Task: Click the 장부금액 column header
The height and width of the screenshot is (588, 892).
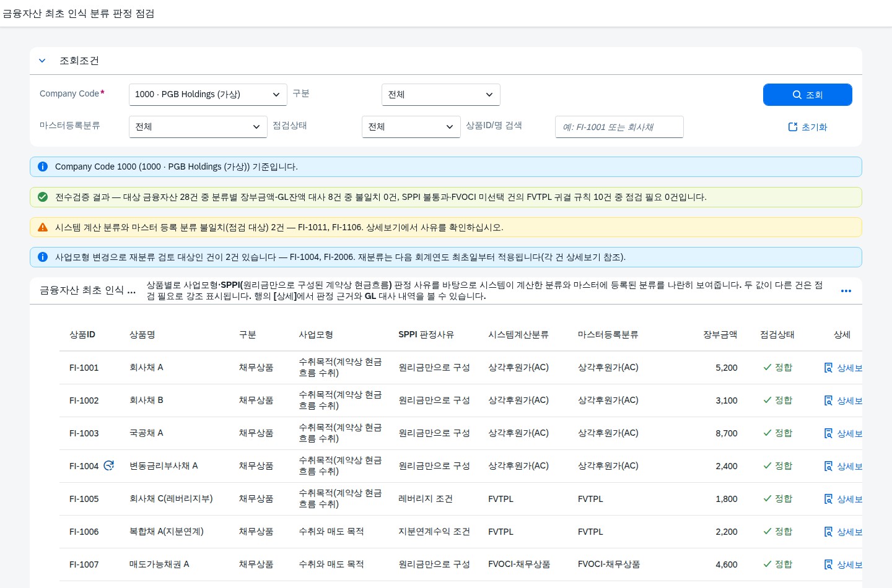Action: (720, 334)
